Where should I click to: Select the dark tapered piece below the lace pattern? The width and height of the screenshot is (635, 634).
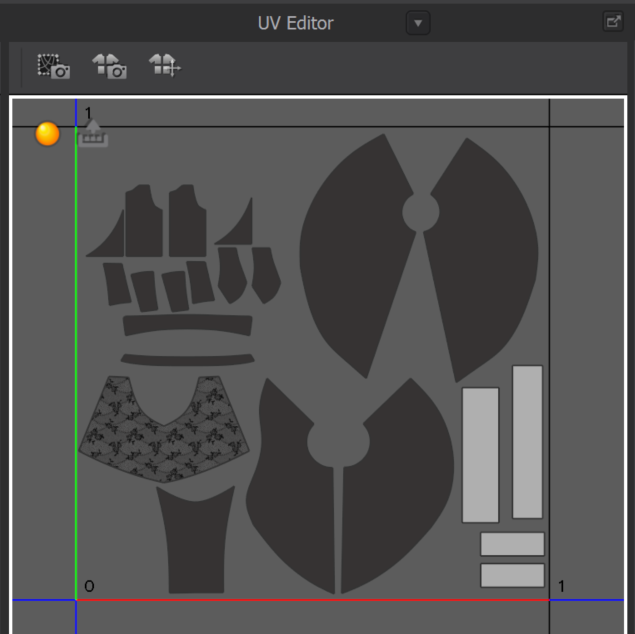point(196,540)
